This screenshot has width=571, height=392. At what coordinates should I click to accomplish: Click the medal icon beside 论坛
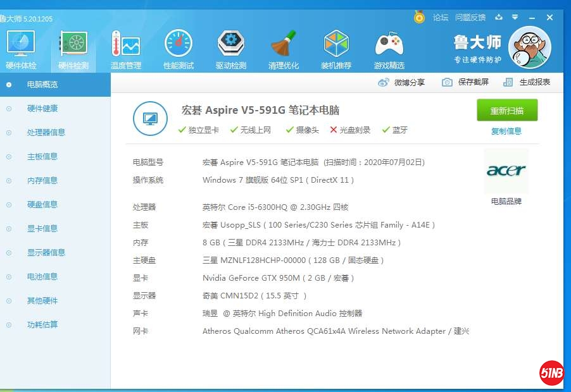419,17
